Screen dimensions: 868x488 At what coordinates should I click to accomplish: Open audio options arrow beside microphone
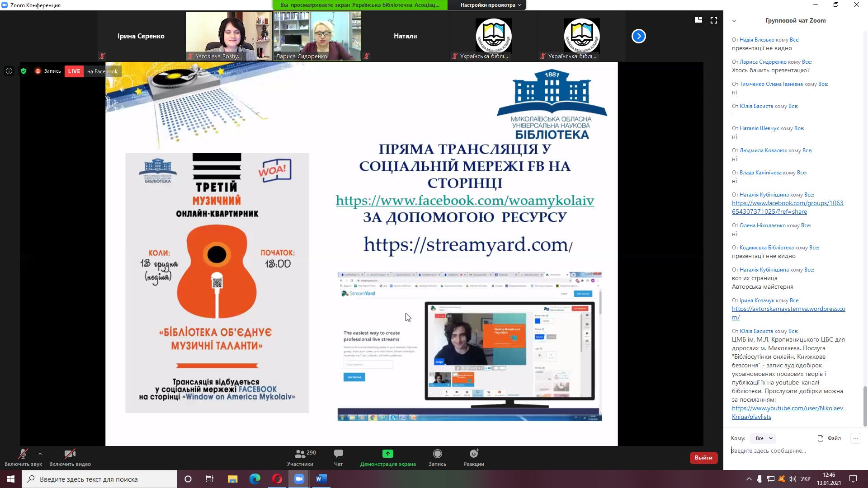point(40,454)
